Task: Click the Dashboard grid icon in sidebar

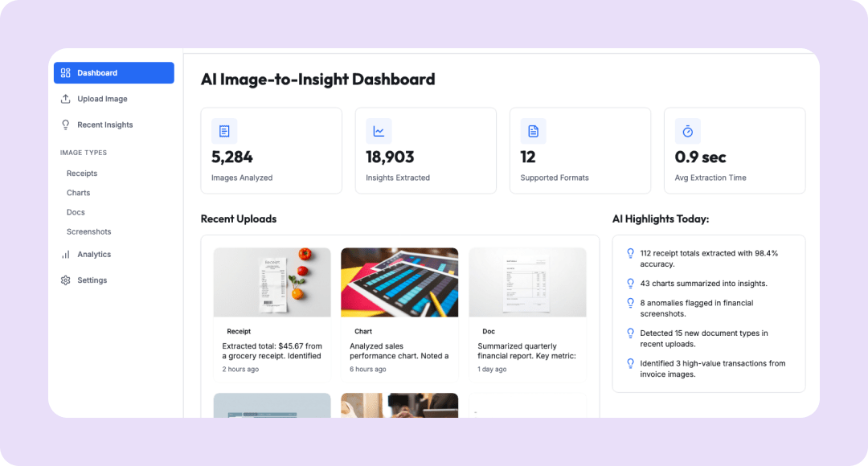Action: (66, 73)
